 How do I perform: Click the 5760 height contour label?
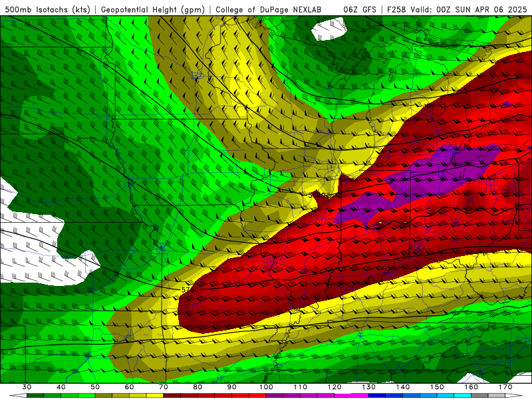190,290
